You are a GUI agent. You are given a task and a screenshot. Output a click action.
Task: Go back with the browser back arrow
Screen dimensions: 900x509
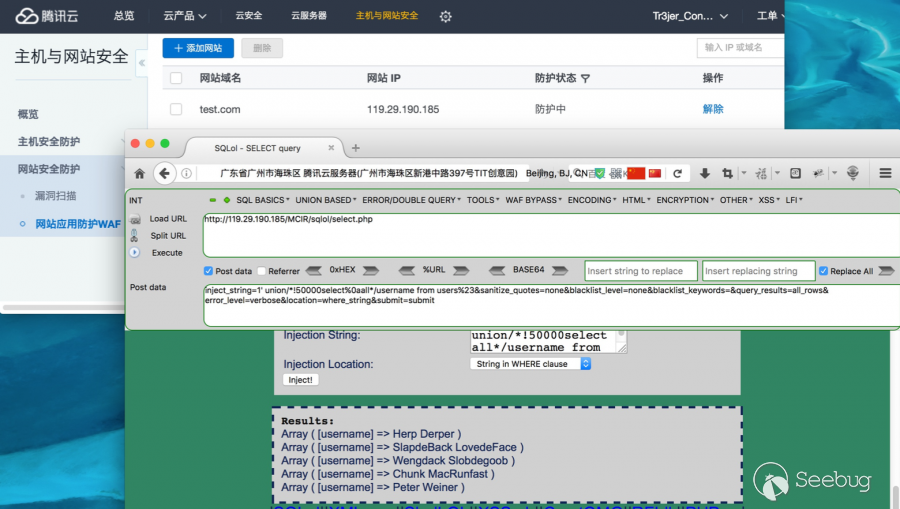pyautogui.click(x=165, y=173)
